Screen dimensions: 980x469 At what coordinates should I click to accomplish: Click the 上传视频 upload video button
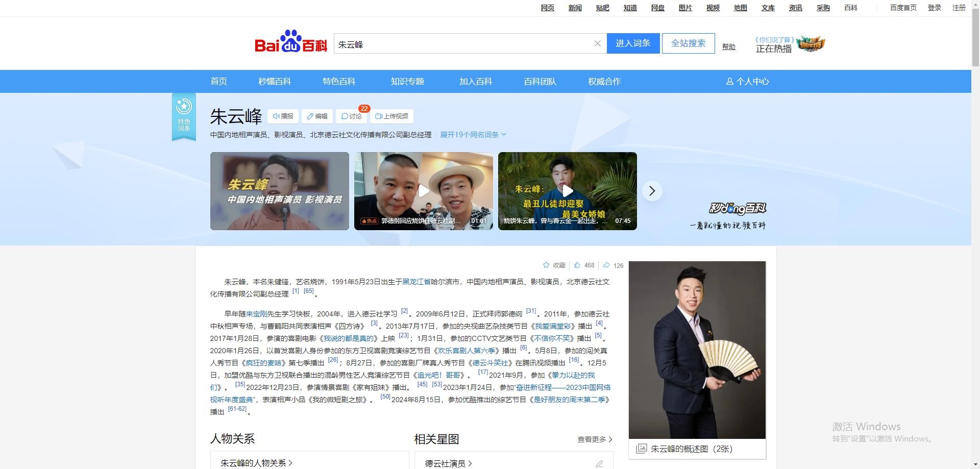click(391, 116)
